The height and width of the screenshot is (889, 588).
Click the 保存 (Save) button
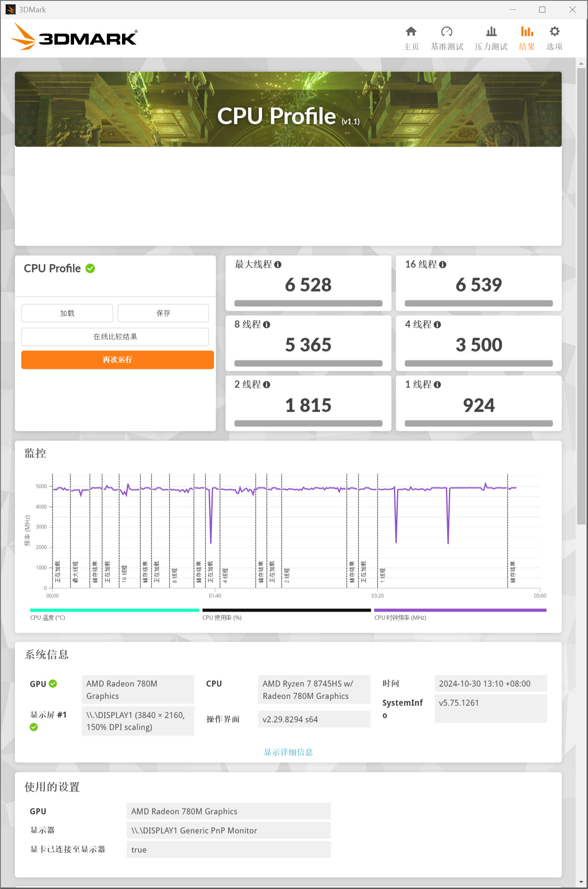pos(163,313)
